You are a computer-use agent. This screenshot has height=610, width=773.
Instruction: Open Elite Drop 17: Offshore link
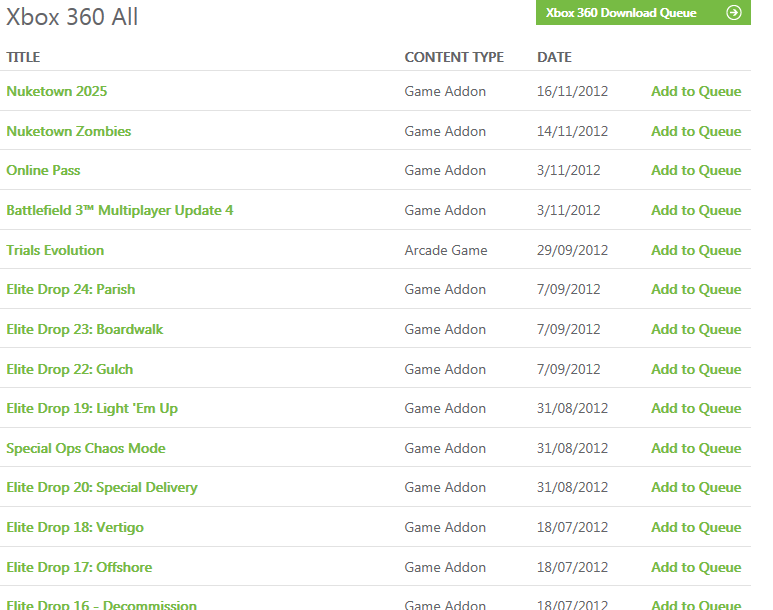click(79, 567)
